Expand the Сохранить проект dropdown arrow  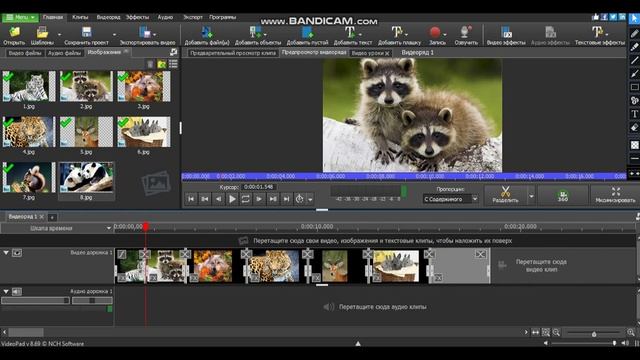point(114,35)
